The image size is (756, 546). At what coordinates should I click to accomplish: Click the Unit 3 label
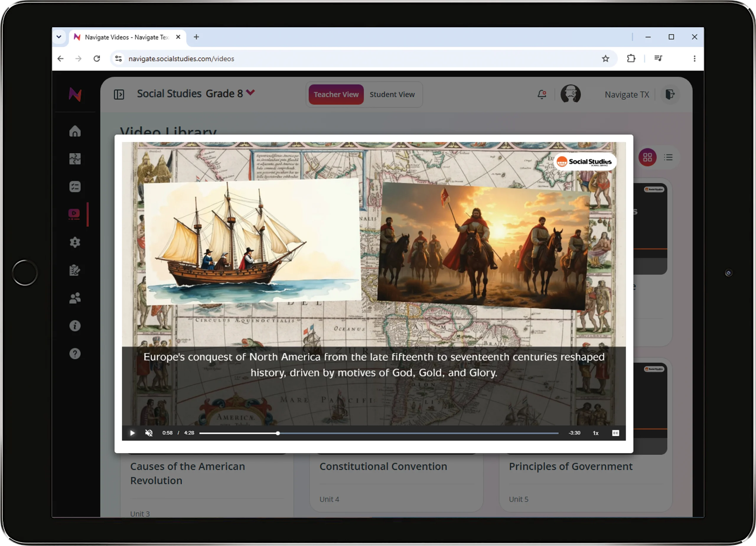pyautogui.click(x=140, y=513)
